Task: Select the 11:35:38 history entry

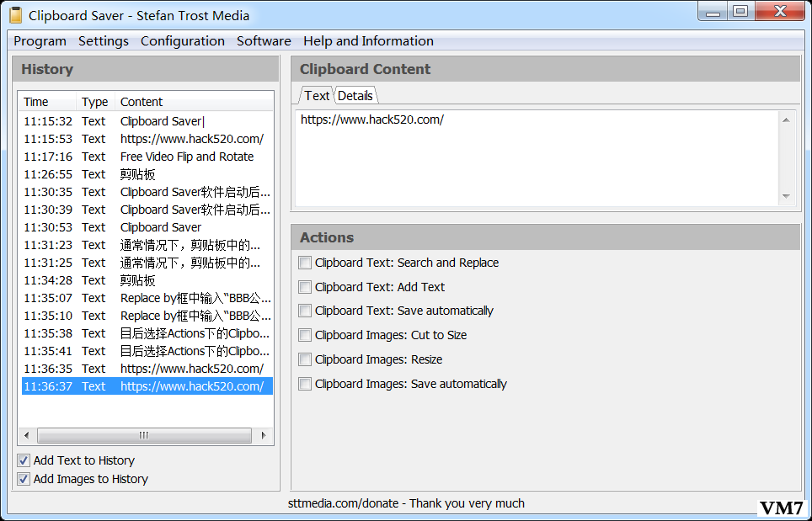Action: (x=147, y=333)
